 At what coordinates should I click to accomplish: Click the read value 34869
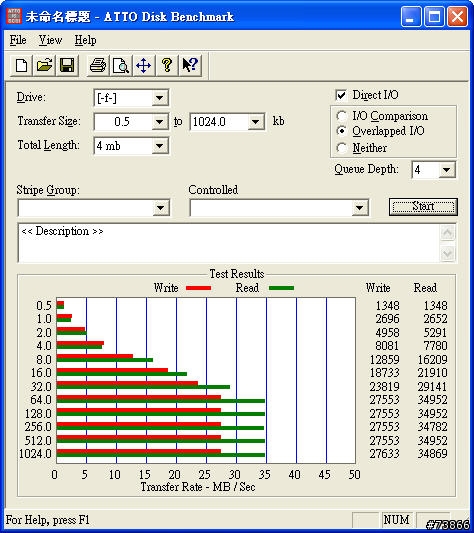click(x=432, y=454)
